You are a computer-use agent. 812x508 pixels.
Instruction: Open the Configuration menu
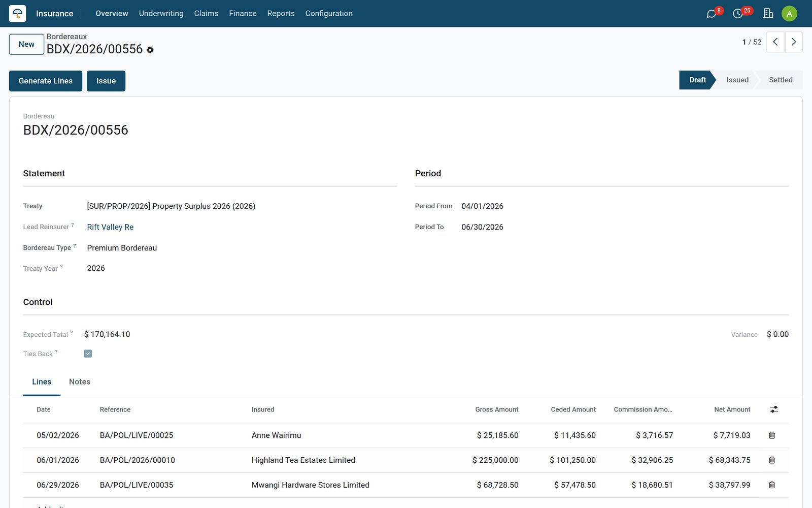tap(329, 14)
